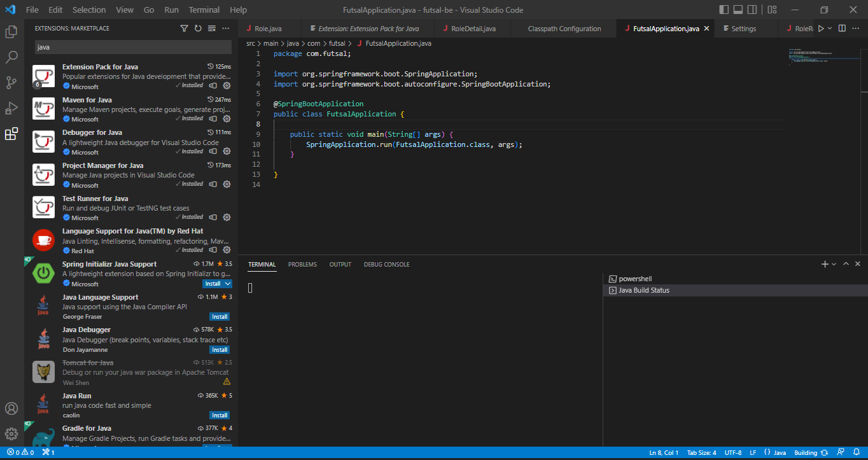Image resolution: width=868 pixels, height=460 pixels.
Task: Click Ln 8, Col 1 cursor position
Action: 663,452
